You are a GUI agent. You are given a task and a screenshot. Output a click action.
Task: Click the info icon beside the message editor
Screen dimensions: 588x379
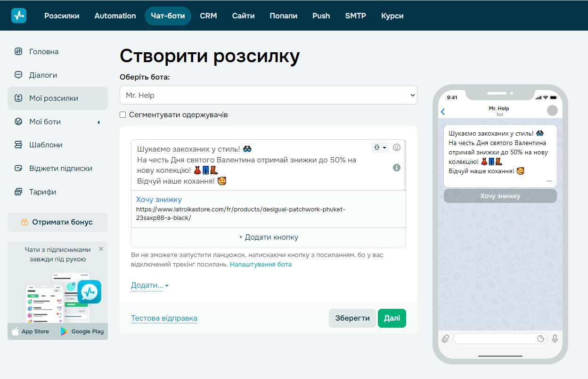point(397,167)
